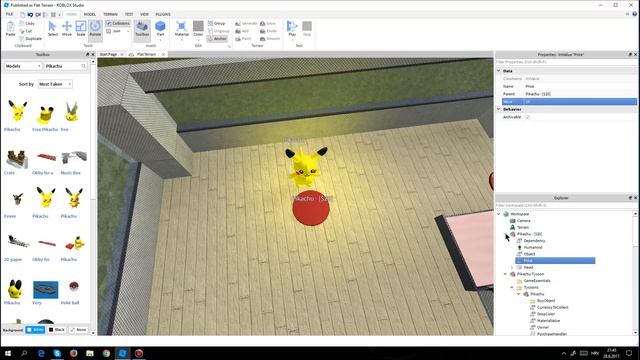Screen dimensions: 640x360
Task: Switch to the PLUGINS ribbon tab
Action: pyautogui.click(x=163, y=14)
